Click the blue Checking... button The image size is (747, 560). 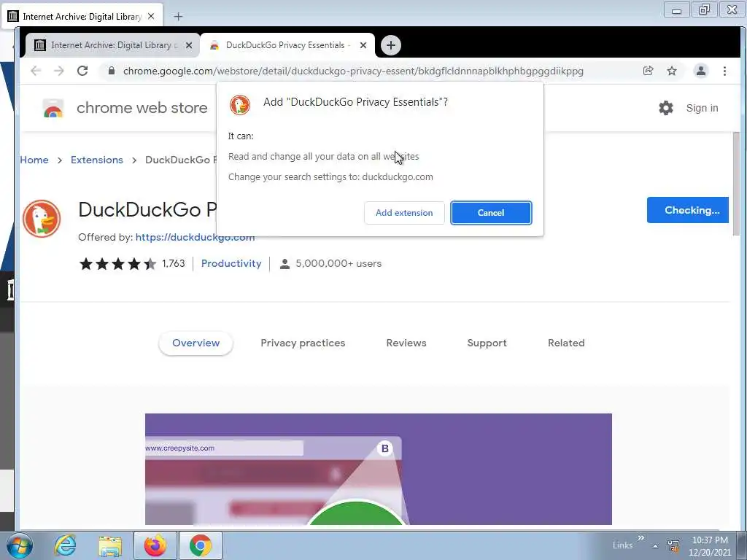coord(687,210)
